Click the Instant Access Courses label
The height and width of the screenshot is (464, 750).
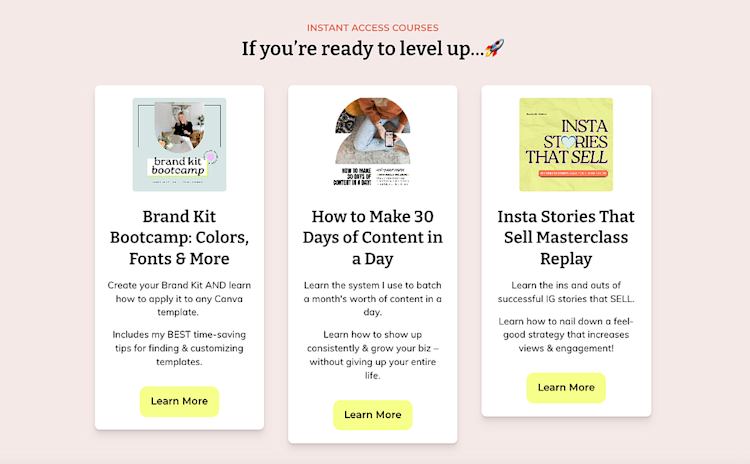(373, 28)
